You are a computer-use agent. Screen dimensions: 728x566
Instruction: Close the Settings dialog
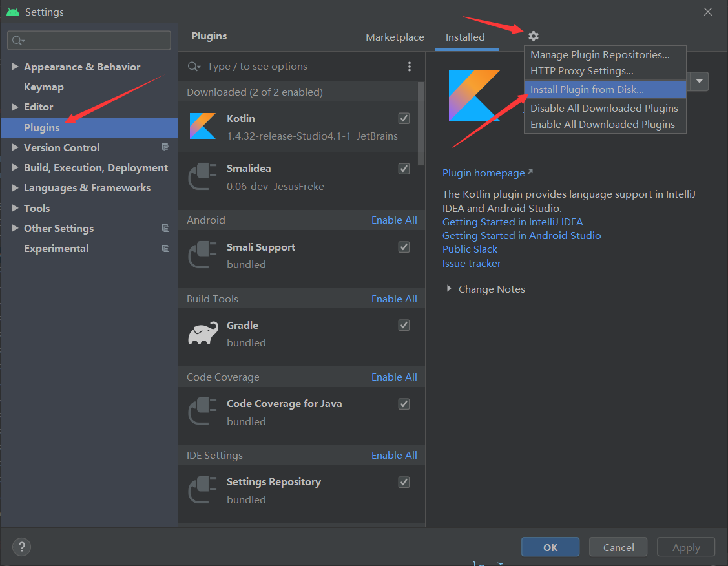tap(707, 12)
